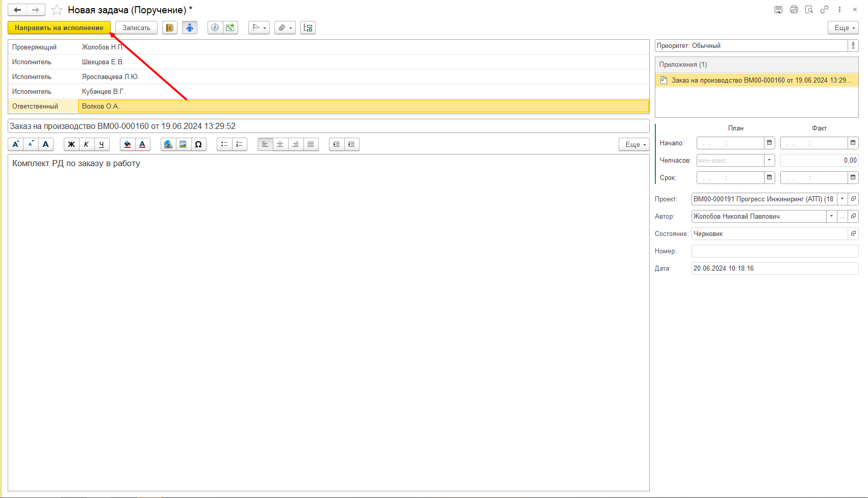The height and width of the screenshot is (498, 868).
Task: Click the green plus grid icon
Action: click(x=231, y=28)
